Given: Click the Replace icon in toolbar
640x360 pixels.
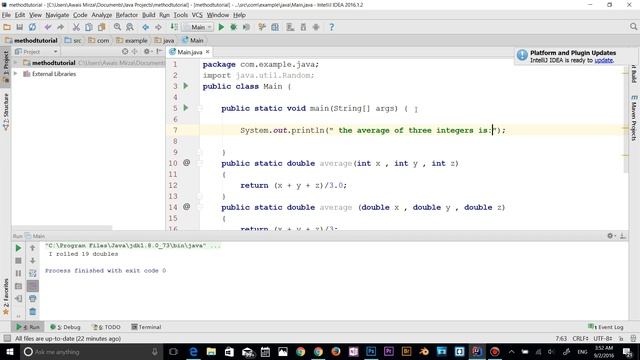Looking at the screenshot, I should 130,27.
